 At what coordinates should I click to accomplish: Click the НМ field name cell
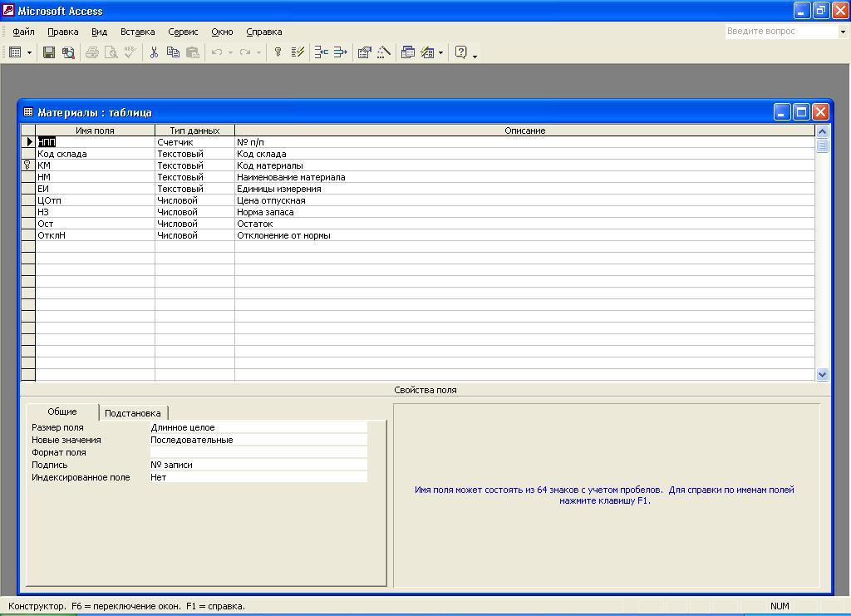click(x=95, y=177)
